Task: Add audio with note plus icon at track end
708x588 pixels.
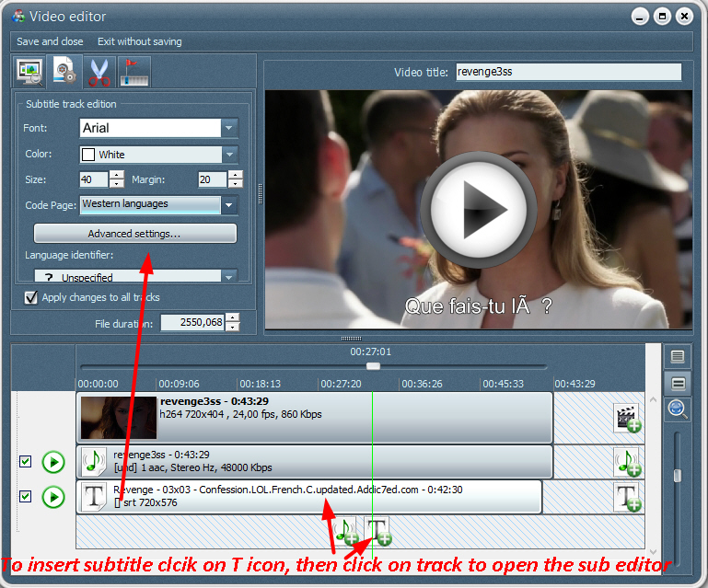Action: coord(628,462)
